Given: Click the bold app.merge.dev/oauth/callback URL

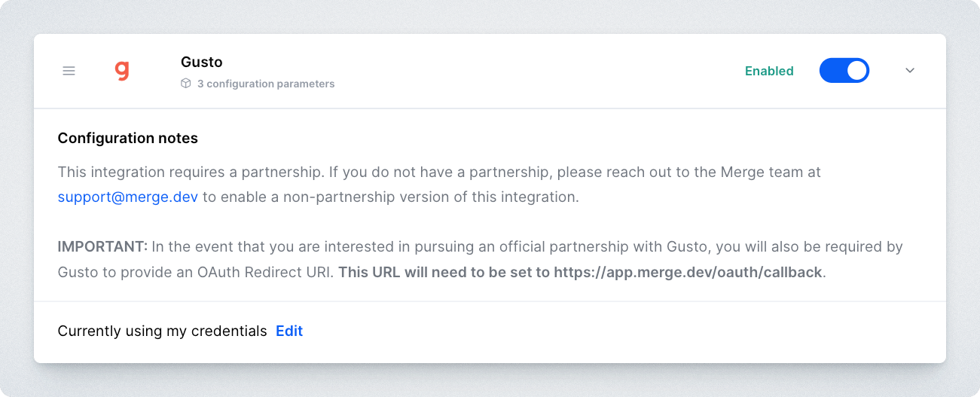Looking at the screenshot, I should 687,272.
